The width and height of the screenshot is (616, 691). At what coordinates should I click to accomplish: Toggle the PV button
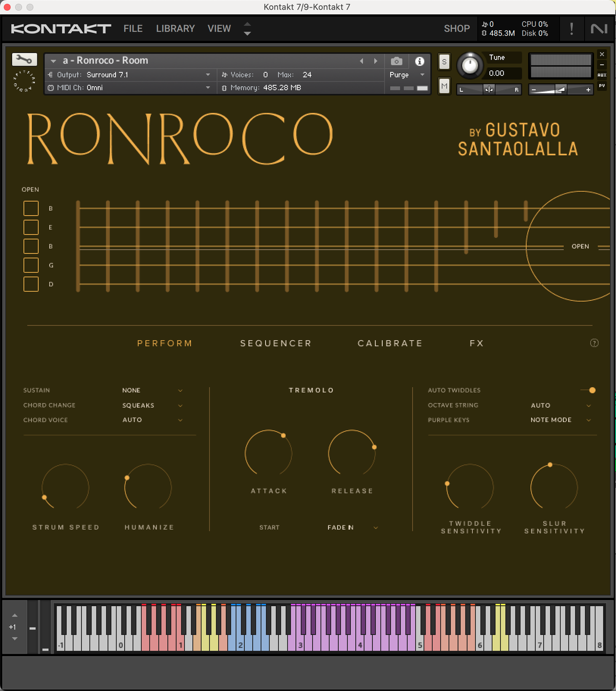coord(602,86)
